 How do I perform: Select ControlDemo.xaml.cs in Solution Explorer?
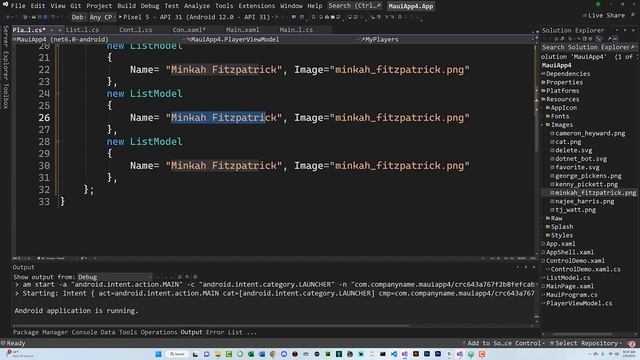585,269
